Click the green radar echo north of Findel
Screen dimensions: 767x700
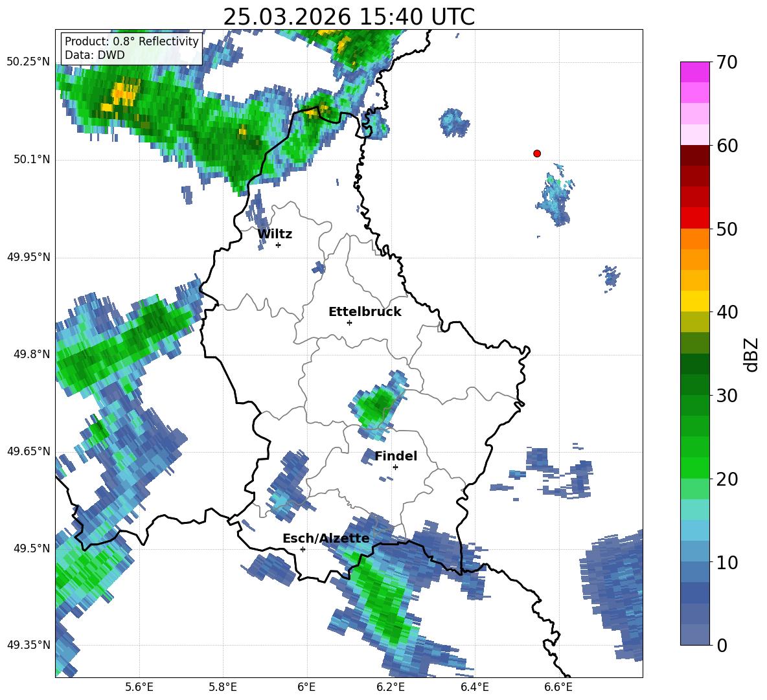[378, 406]
